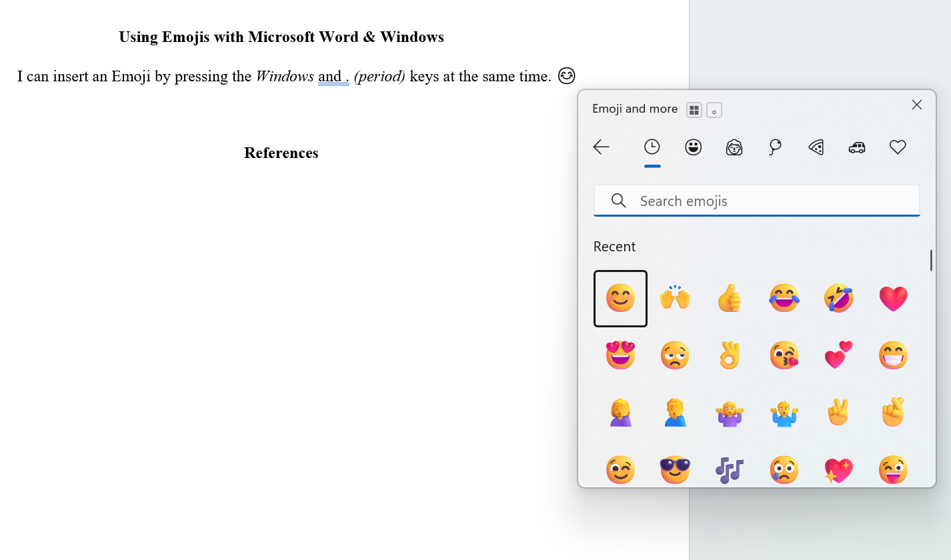Insert the winking face emoji
This screenshot has width=951, height=560.
click(x=620, y=470)
